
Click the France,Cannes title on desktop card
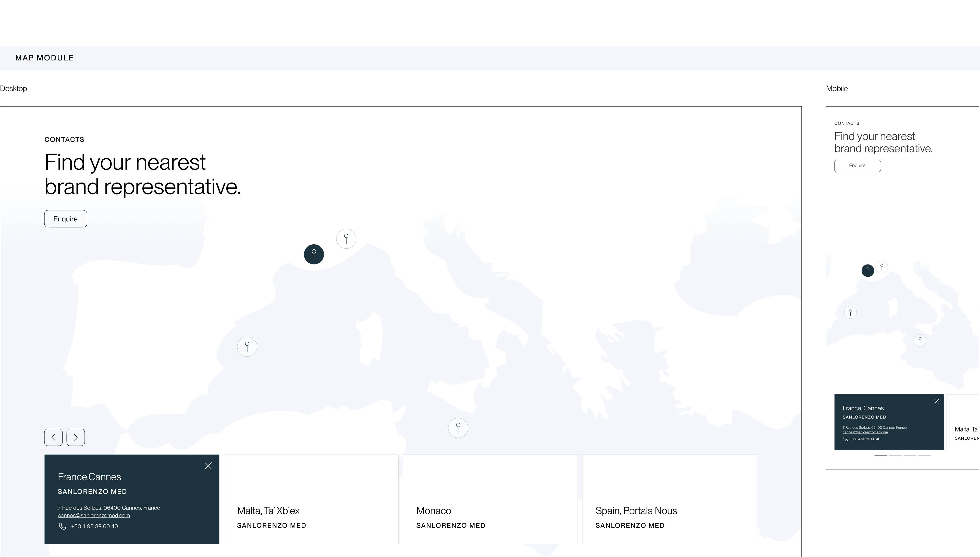(x=89, y=477)
